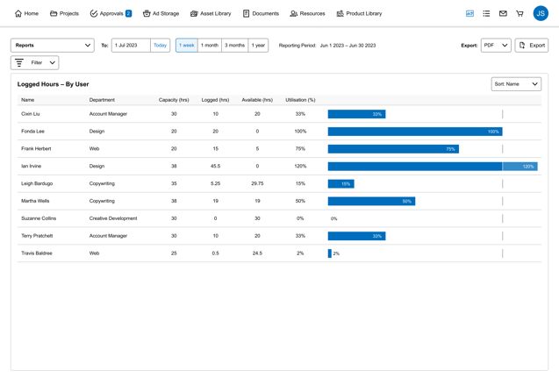Go to Approvals with 2 pending
The width and height of the screenshot is (559, 392).
(x=111, y=13)
